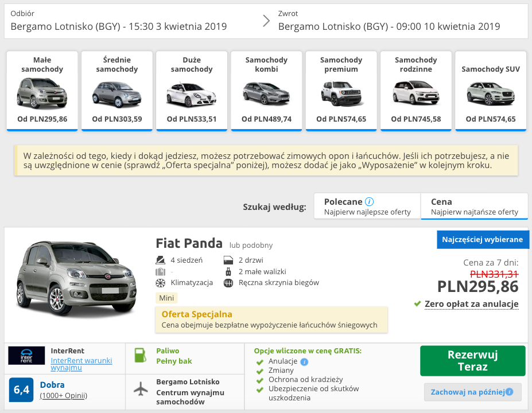Click the Pełny bak fuel policy text
The height and width of the screenshot is (413, 532).
(x=174, y=361)
